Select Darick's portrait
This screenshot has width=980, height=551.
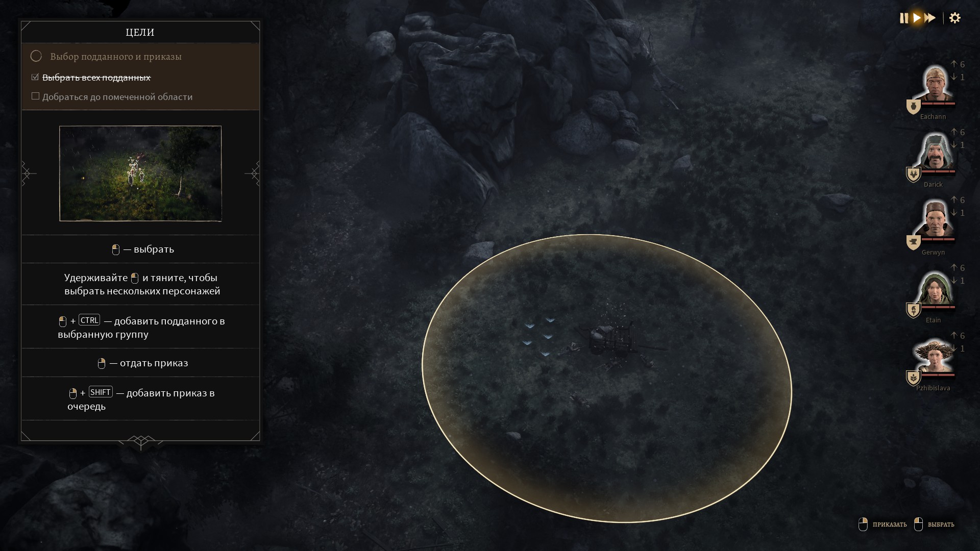[x=935, y=152]
